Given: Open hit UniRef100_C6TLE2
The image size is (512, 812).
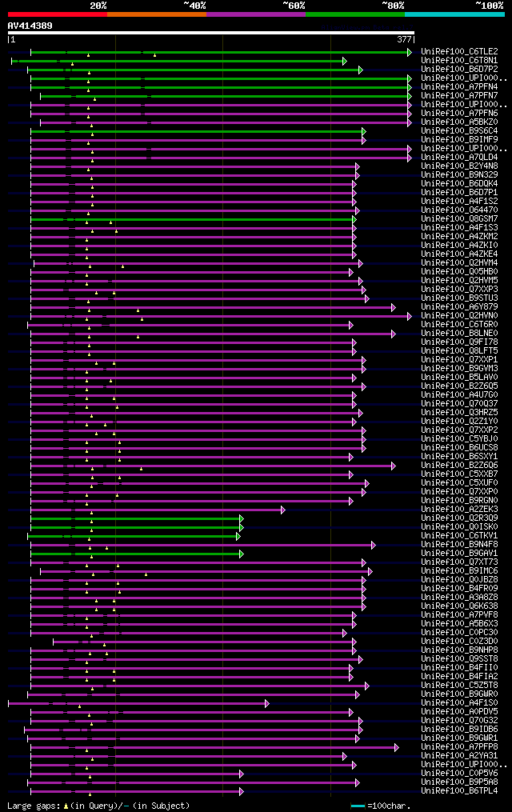Looking at the screenshot, I should click(459, 52).
